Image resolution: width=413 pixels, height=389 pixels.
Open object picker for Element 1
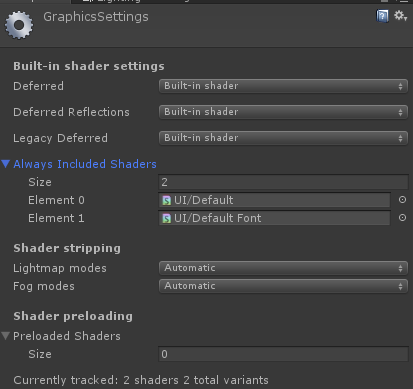click(402, 218)
